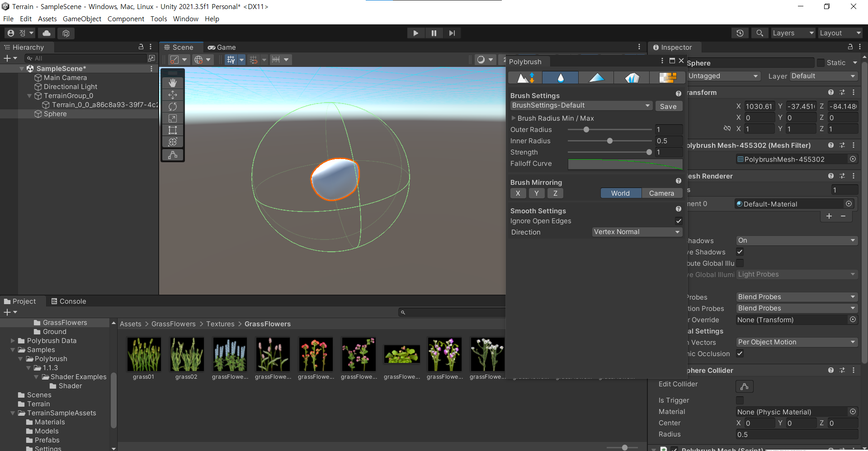Toggle Contribute Global Illumination checkbox

tap(740, 263)
